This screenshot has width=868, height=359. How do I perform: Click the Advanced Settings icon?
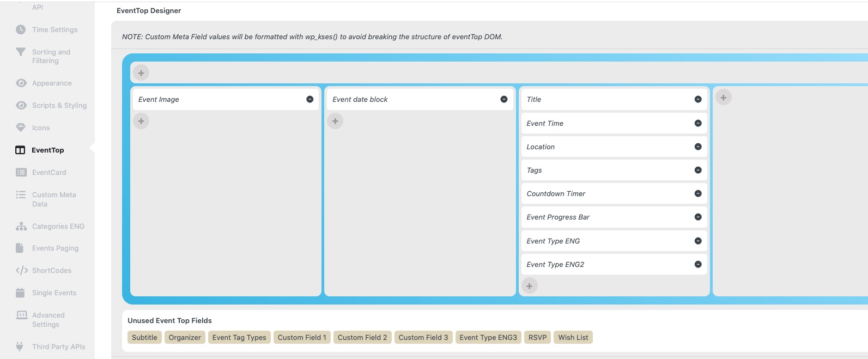click(x=21, y=315)
